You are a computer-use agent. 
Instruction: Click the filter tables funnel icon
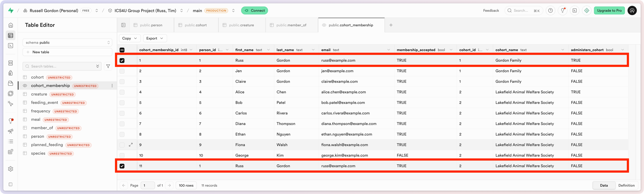(x=108, y=66)
